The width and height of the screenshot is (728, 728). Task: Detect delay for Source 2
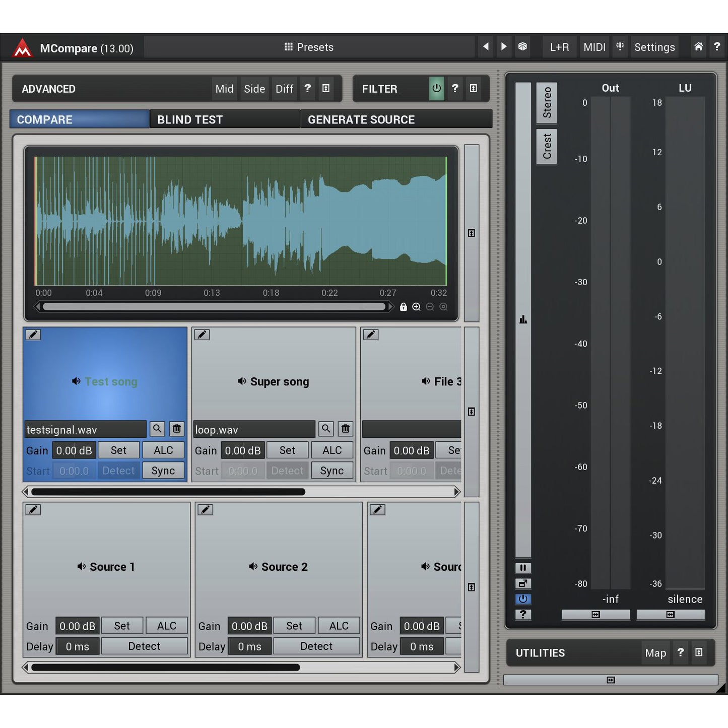pos(316,646)
